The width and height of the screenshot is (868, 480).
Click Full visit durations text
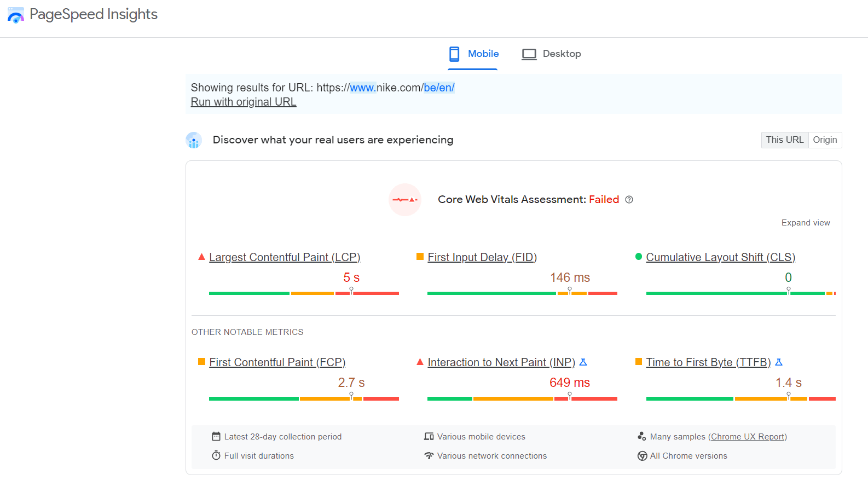[259, 456]
